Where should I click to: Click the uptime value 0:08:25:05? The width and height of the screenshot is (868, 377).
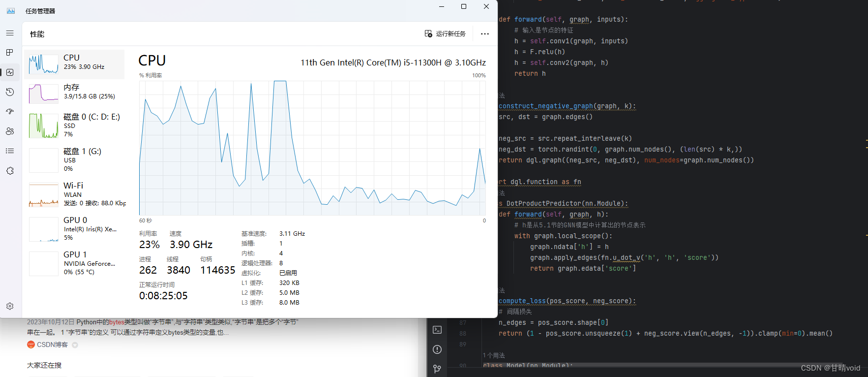tap(163, 296)
